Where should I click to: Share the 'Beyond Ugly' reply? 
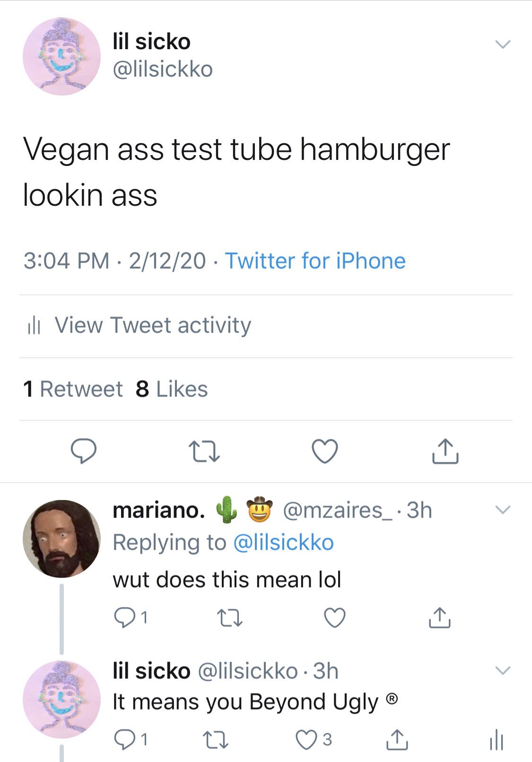tap(397, 739)
